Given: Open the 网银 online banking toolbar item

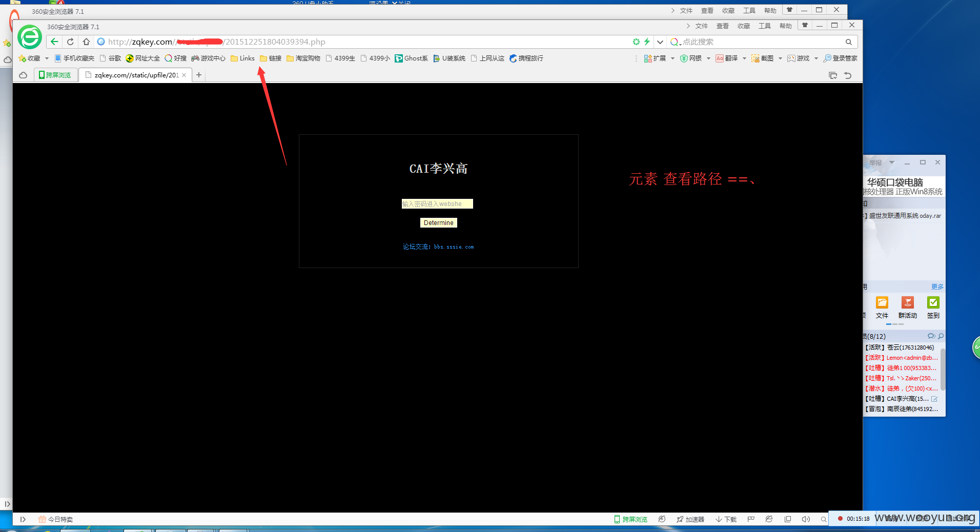Looking at the screenshot, I should [x=691, y=58].
